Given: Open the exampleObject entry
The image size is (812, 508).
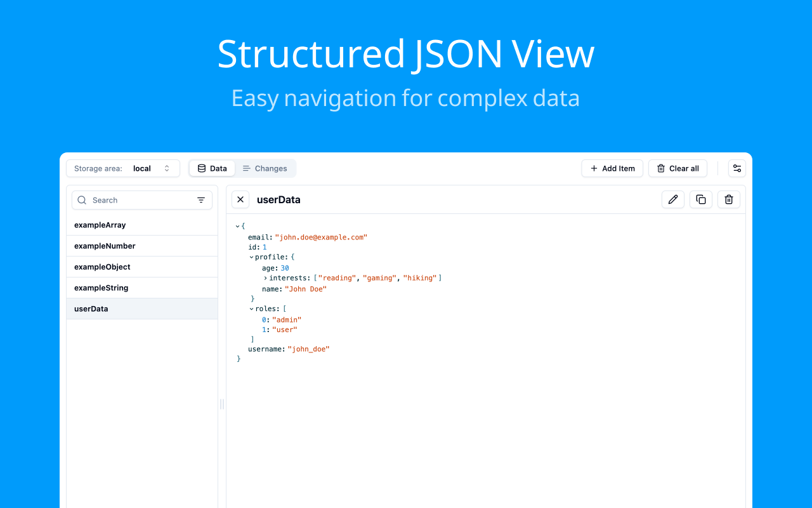Looking at the screenshot, I should pyautogui.click(x=142, y=267).
